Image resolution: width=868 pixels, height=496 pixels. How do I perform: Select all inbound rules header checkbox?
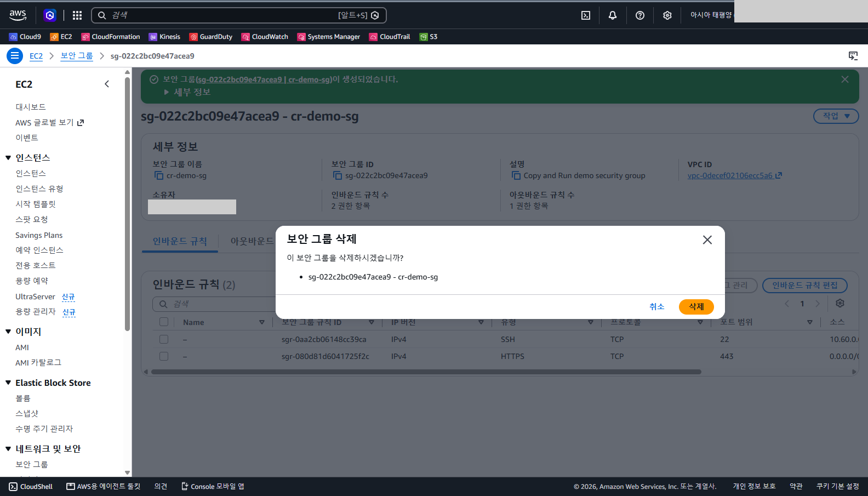(164, 322)
